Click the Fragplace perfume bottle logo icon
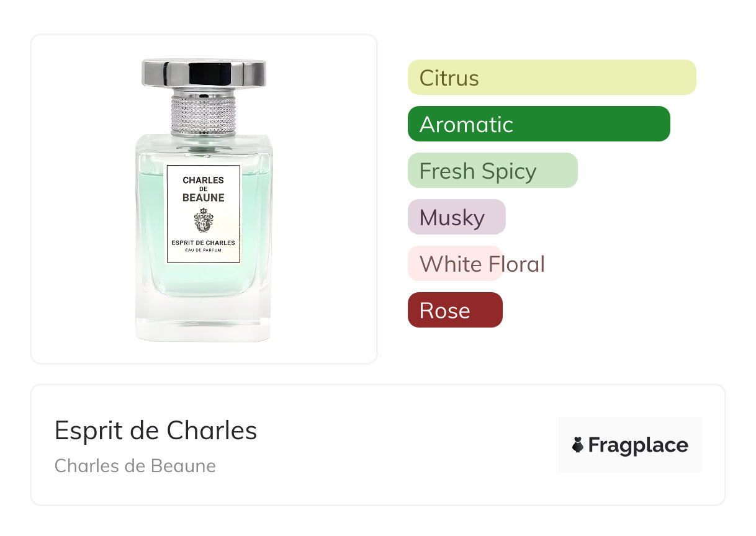Screen dimensions: 756x536 coord(578,445)
